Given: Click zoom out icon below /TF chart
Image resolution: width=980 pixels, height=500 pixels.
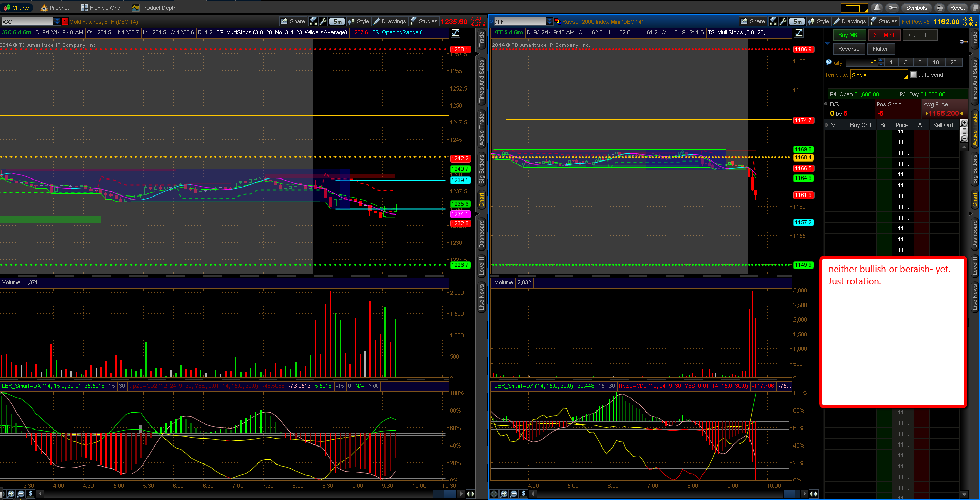Looking at the screenshot, I should click(514, 494).
